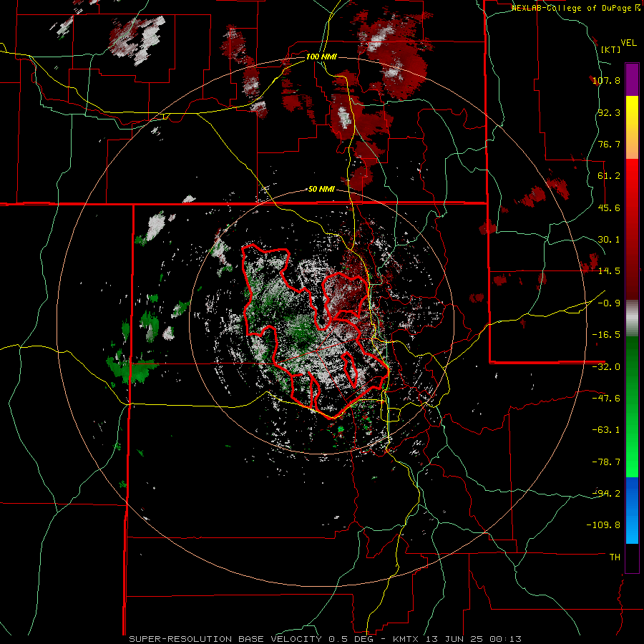Pick the gray near-zero color bar segment
Image resolution: width=644 pixels, height=644 pixels.
tap(632, 318)
